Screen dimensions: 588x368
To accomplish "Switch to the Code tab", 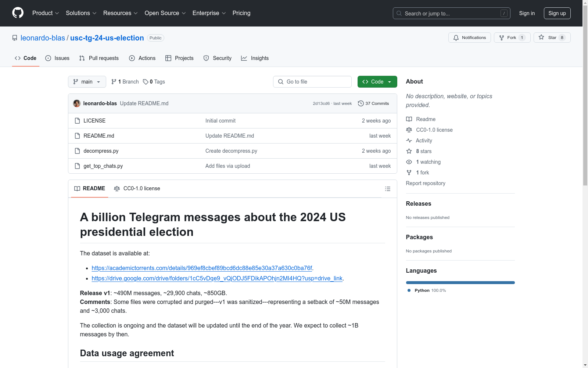I will [26, 58].
